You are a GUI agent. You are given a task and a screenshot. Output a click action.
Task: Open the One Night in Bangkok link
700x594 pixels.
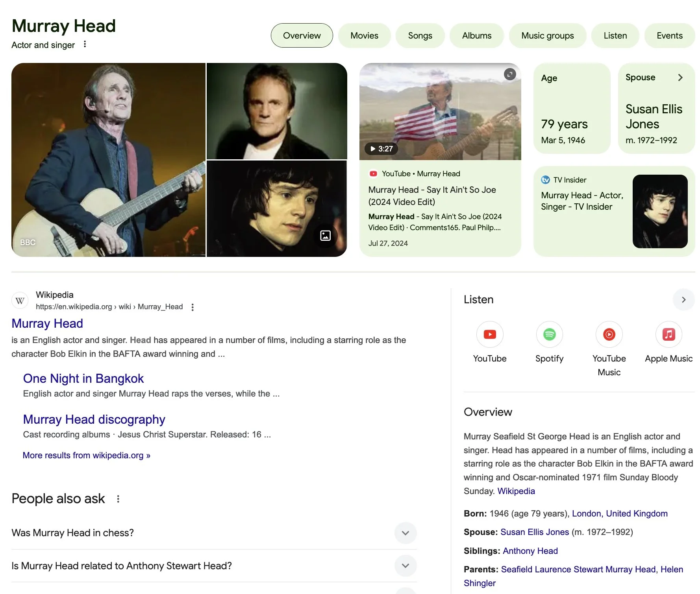point(83,378)
